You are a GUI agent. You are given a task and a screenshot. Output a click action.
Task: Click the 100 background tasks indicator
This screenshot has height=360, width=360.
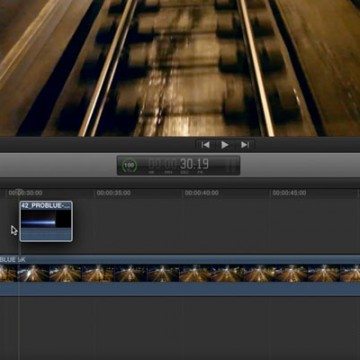pyautogui.click(x=129, y=165)
